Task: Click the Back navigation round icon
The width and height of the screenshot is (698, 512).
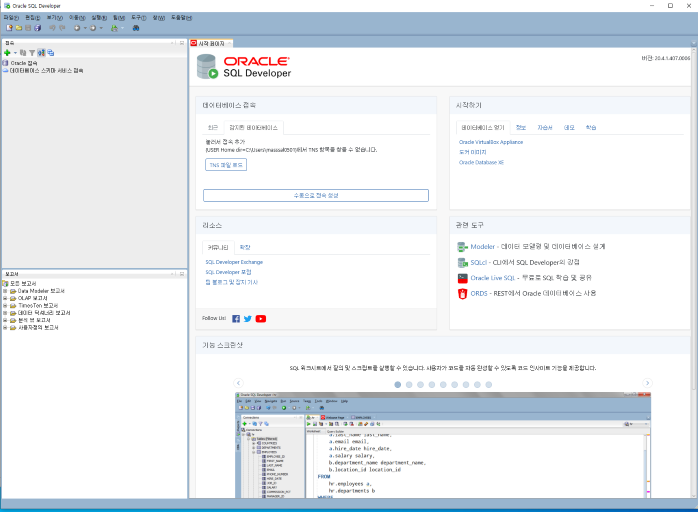Action: pos(77,28)
